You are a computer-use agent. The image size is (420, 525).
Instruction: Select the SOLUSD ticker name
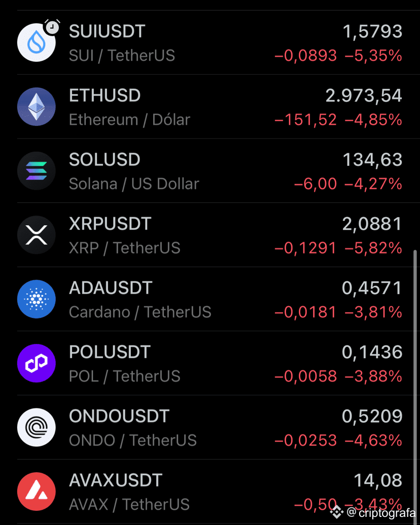104,160
